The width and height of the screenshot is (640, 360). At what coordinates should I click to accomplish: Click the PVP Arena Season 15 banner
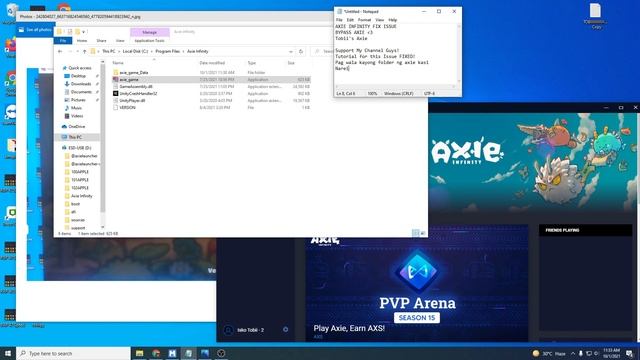click(x=417, y=283)
